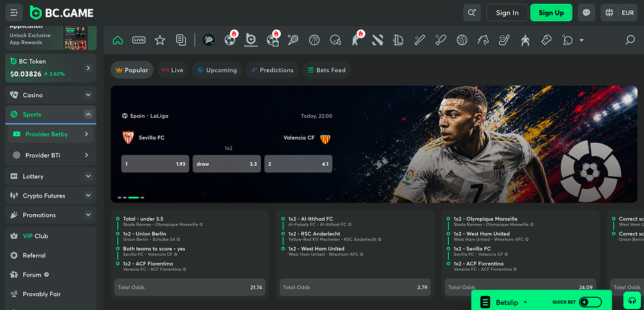Select the cricket bat icon
Screen dimensions: 644x310
tap(440, 40)
